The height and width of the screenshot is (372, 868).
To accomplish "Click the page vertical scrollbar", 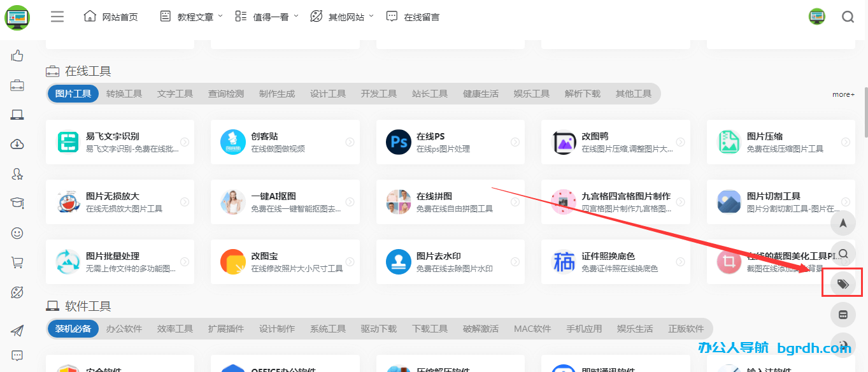I will (865, 111).
